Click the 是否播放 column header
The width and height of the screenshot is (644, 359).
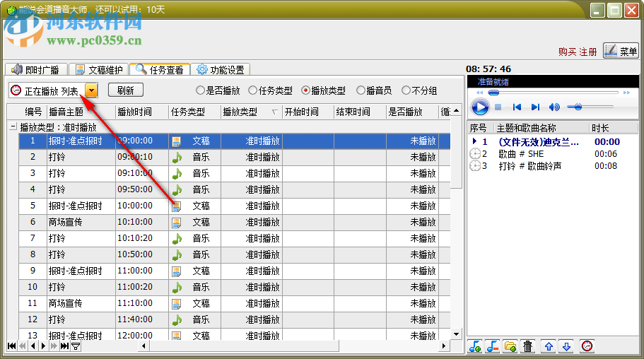click(x=412, y=112)
